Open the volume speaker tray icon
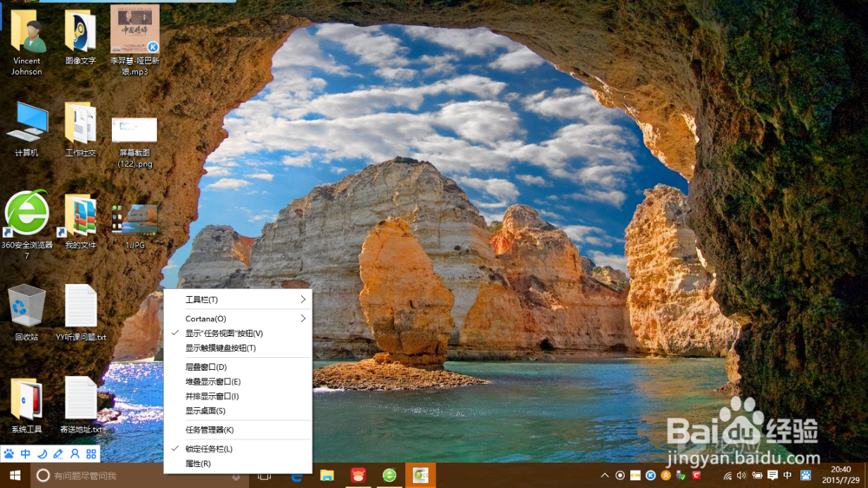The height and width of the screenshot is (488, 868). pos(742,475)
